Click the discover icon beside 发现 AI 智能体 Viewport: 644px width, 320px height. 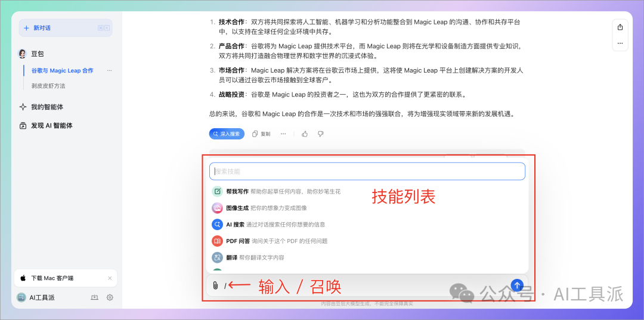pos(23,126)
